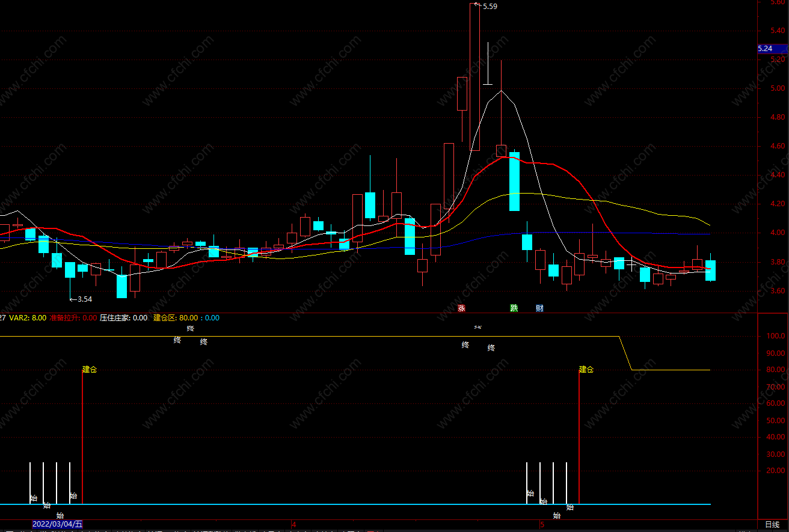This screenshot has height=532, width=789.
Task: Click the month 5 axis marker
Action: pyautogui.click(x=542, y=525)
